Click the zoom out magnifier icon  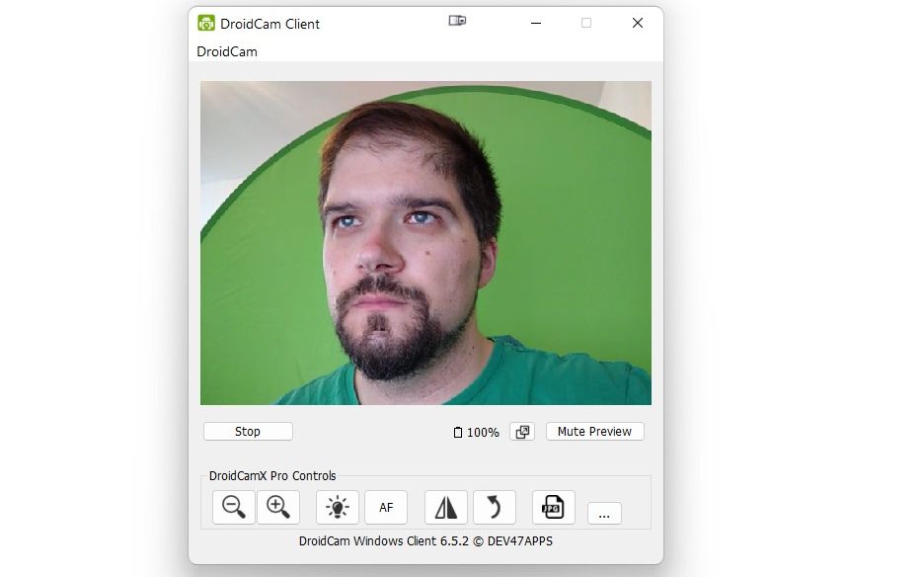click(x=233, y=507)
